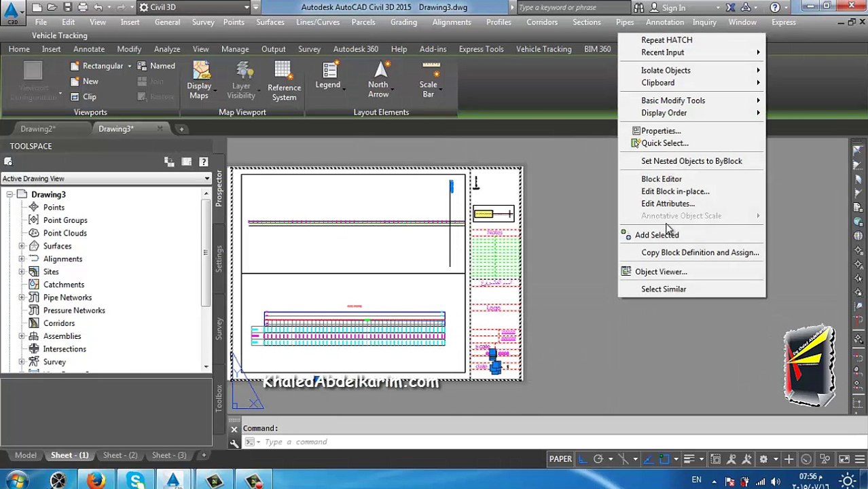
Task: Click the Toolspace item preview tree icon
Action: click(x=169, y=162)
